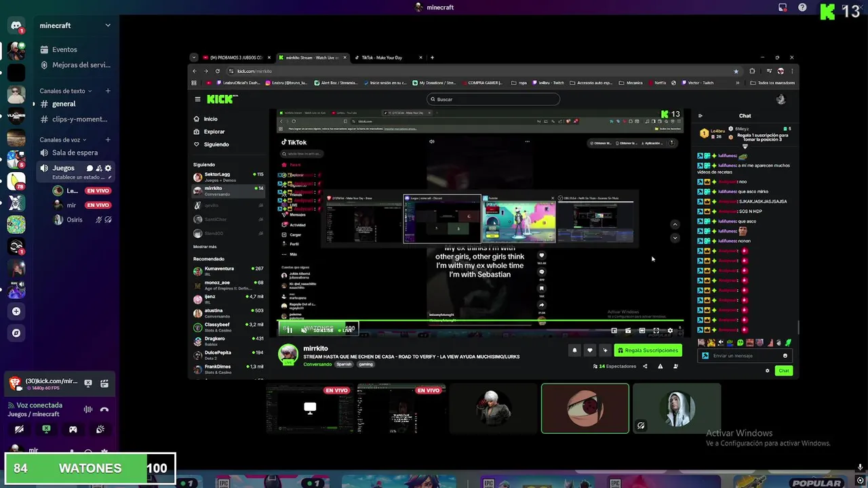
Task: Switch to mirrkito Stream Chrome tab
Action: pyautogui.click(x=312, y=58)
